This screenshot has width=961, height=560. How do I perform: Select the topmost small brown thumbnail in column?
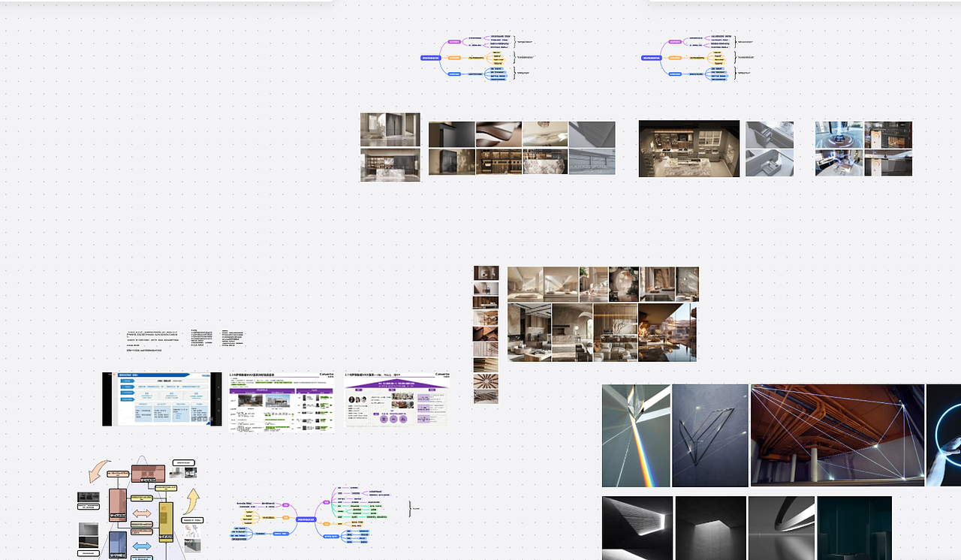[x=486, y=273]
